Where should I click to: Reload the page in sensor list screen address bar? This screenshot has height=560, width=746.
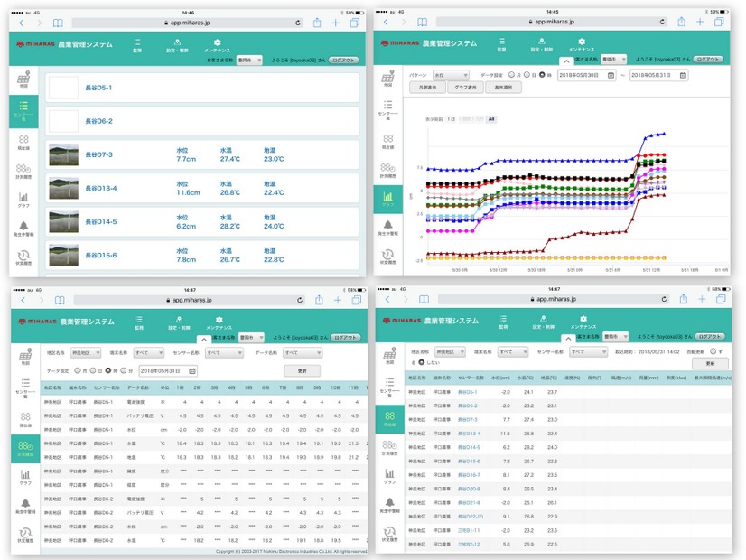click(x=298, y=23)
